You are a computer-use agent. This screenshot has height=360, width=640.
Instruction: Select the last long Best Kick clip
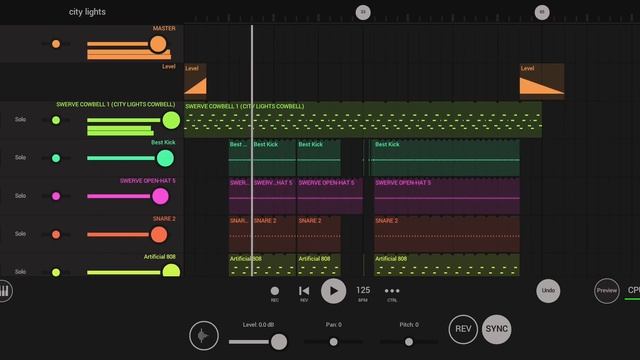[445, 158]
